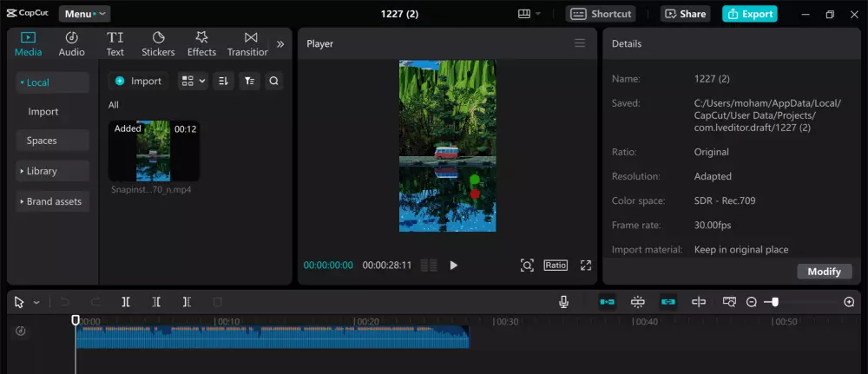The height and width of the screenshot is (374, 868).
Task: Expand the Brand assets section
Action: (53, 201)
